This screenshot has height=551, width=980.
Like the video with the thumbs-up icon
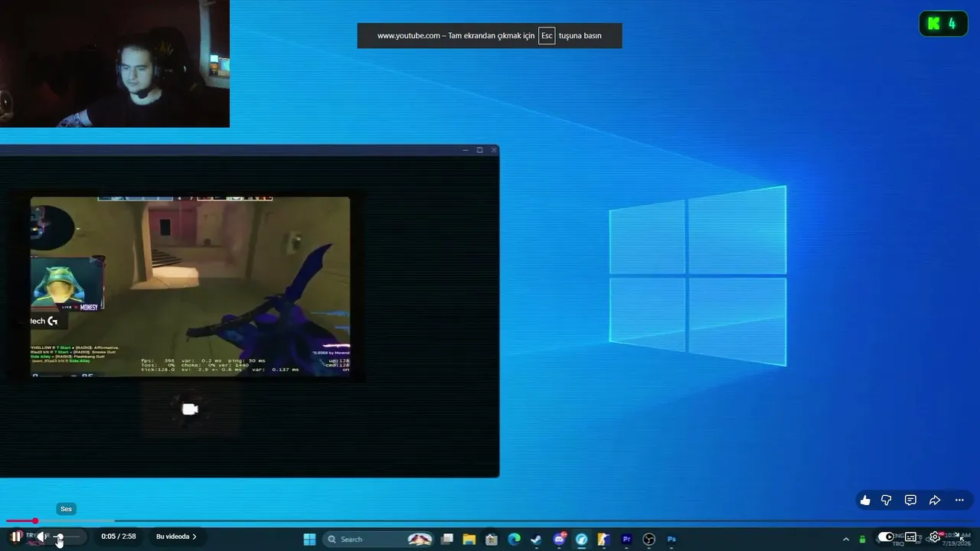[x=865, y=500]
